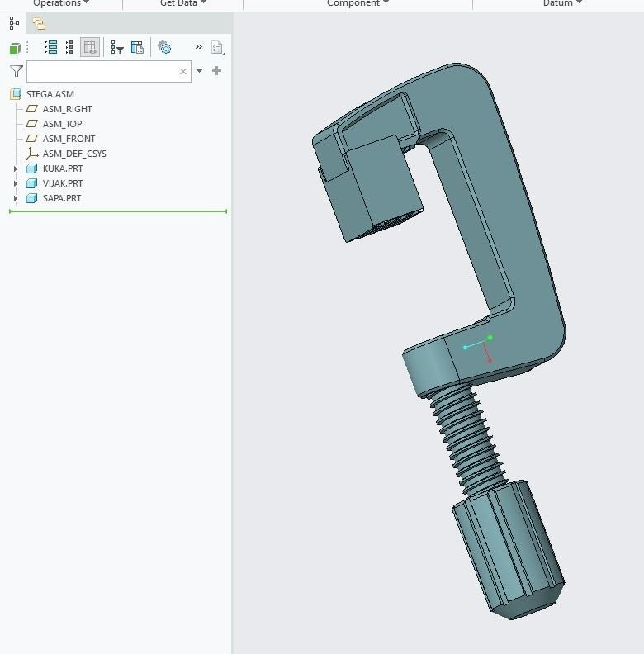Clear the search field with X
This screenshot has width=644, height=654.
click(183, 72)
